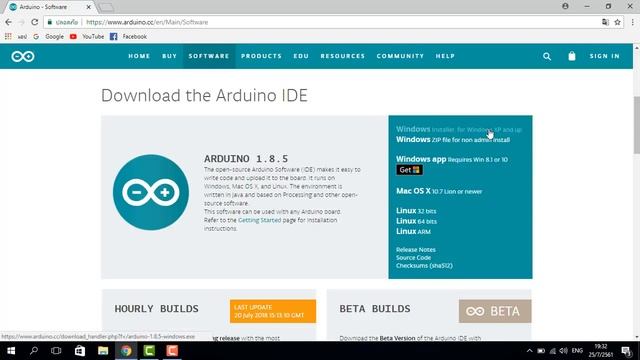Open Release Notes link
This screenshot has height=360, width=640.
[x=416, y=250]
